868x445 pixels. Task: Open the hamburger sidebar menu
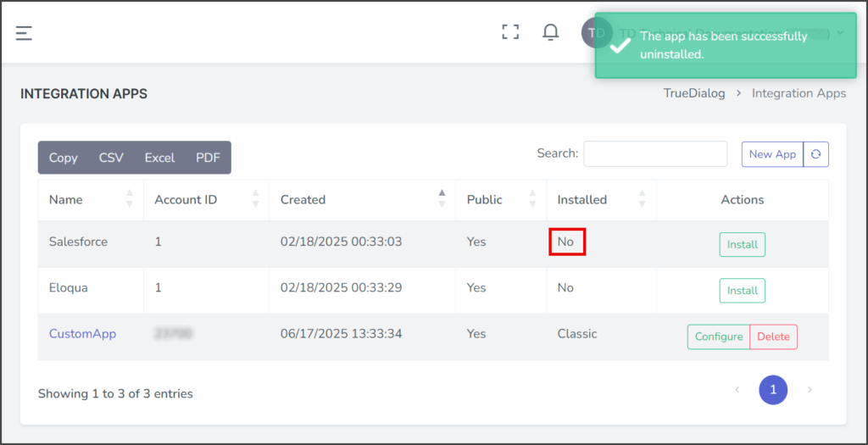(24, 33)
